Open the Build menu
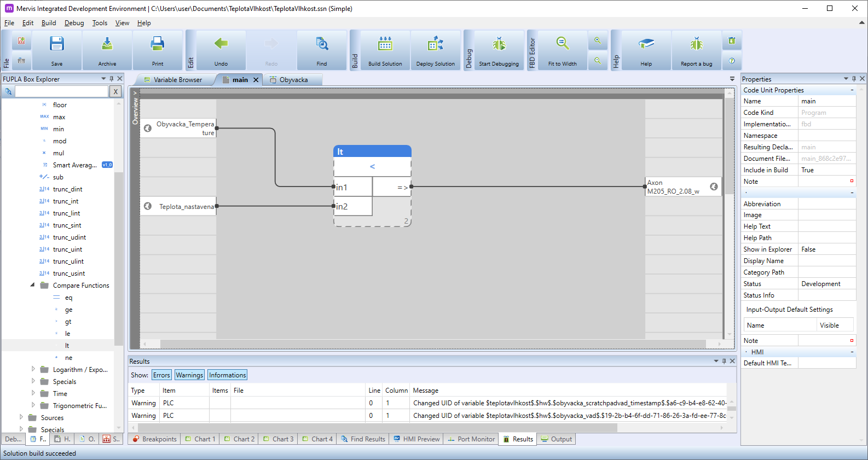Screen dimensions: 868x460 [49, 23]
